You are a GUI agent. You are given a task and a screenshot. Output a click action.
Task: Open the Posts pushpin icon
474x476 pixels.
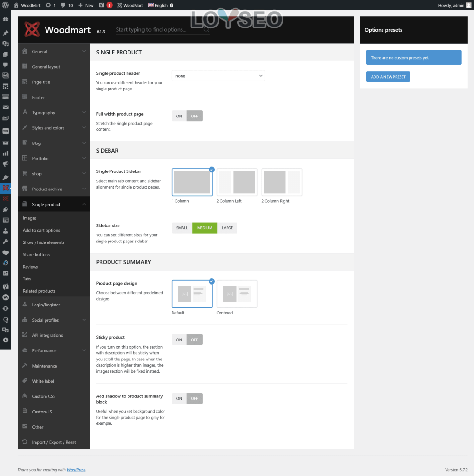pyautogui.click(x=5, y=33)
